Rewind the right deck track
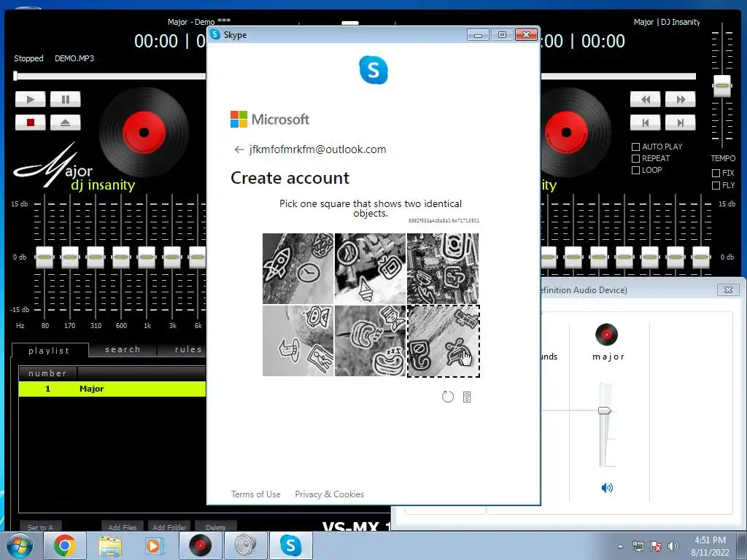The height and width of the screenshot is (560, 747). [646, 99]
